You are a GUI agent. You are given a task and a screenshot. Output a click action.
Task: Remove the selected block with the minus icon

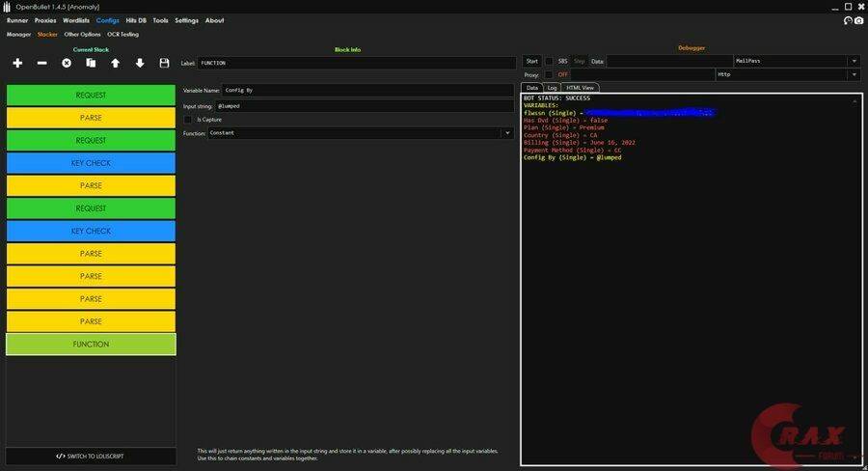tap(42, 63)
